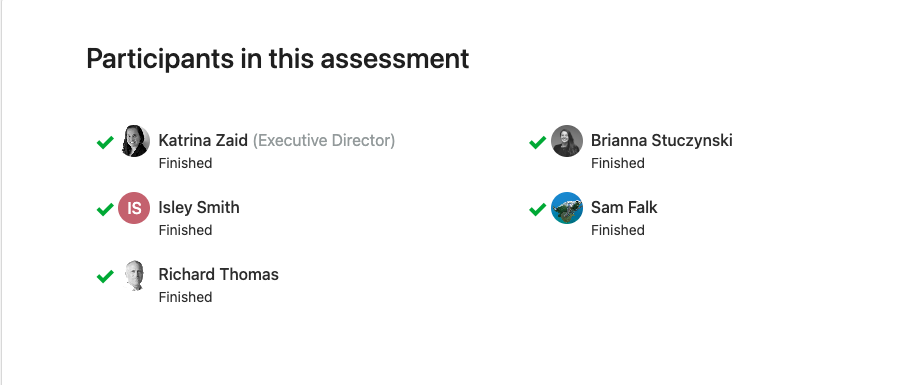Open Sam Falk's name link

tap(624, 207)
